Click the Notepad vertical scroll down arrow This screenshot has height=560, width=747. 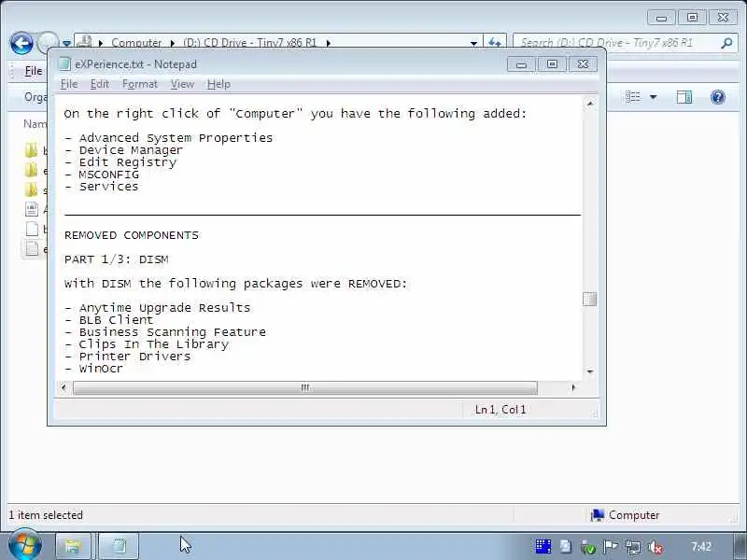[590, 371]
